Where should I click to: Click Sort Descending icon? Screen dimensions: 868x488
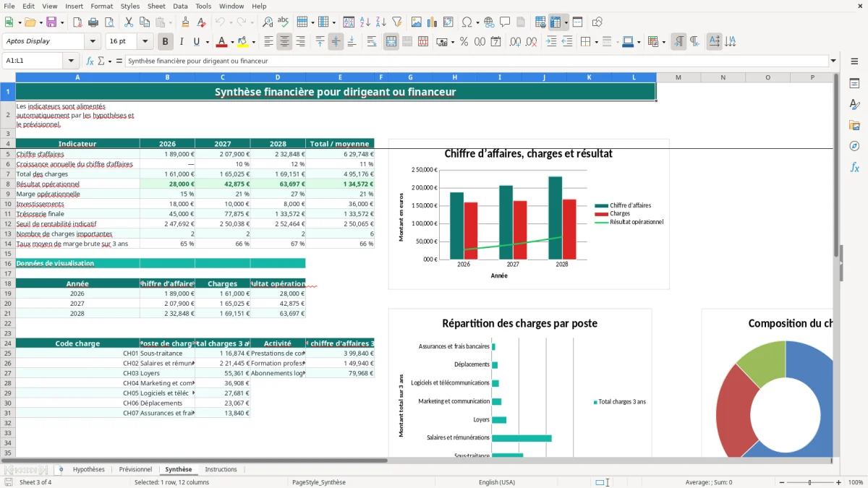(381, 22)
